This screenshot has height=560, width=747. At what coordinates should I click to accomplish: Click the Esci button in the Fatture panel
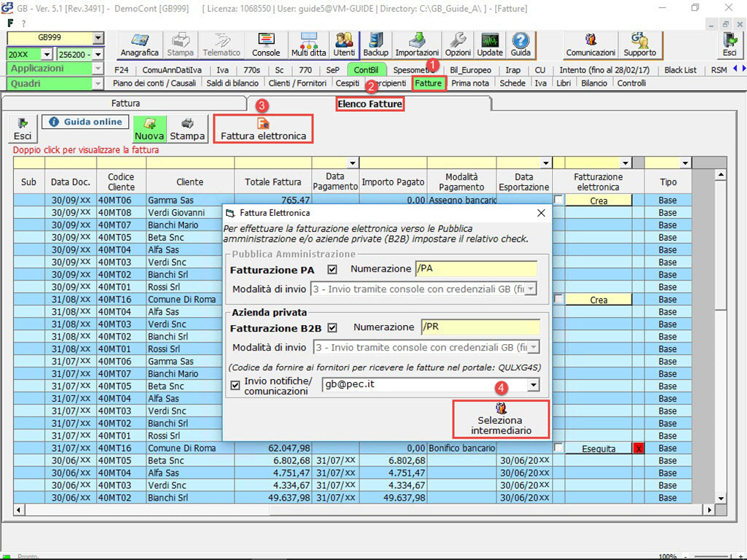[23, 129]
